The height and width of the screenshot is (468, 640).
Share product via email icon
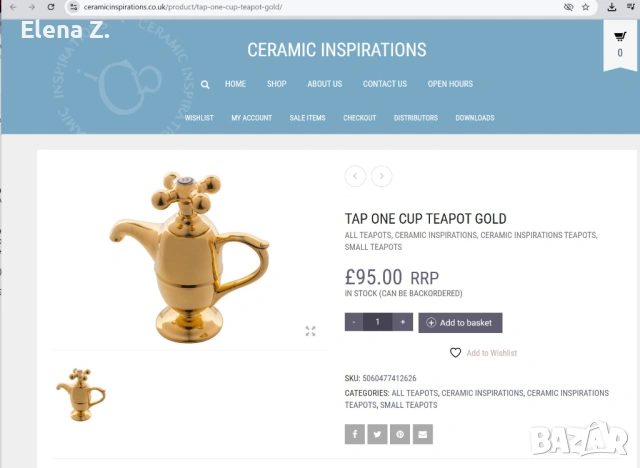click(423, 434)
